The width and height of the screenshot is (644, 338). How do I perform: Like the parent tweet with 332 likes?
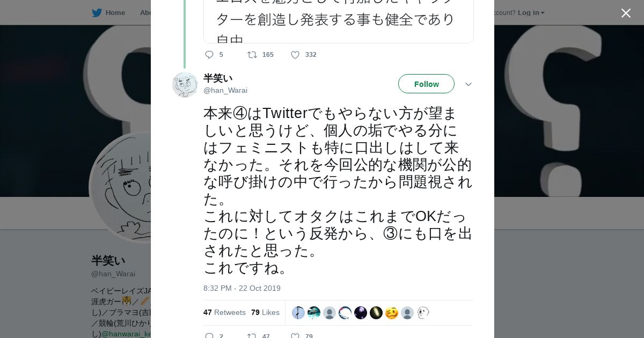(295, 55)
